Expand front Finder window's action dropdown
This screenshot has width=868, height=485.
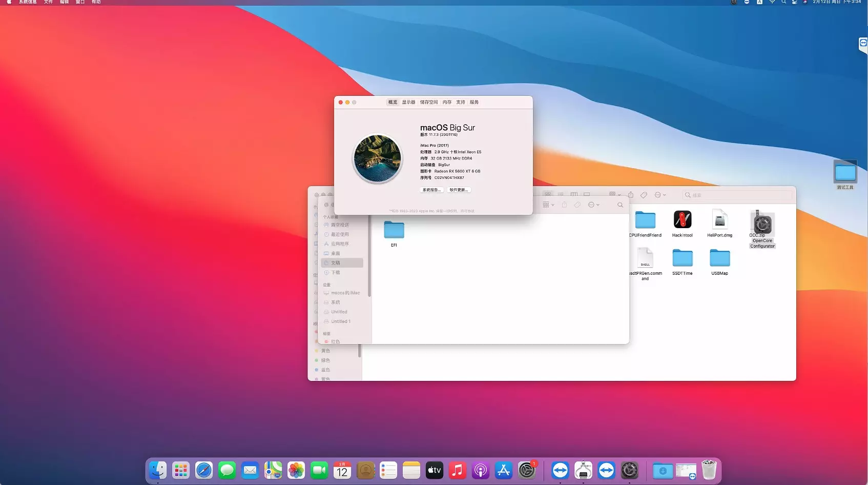pos(593,205)
